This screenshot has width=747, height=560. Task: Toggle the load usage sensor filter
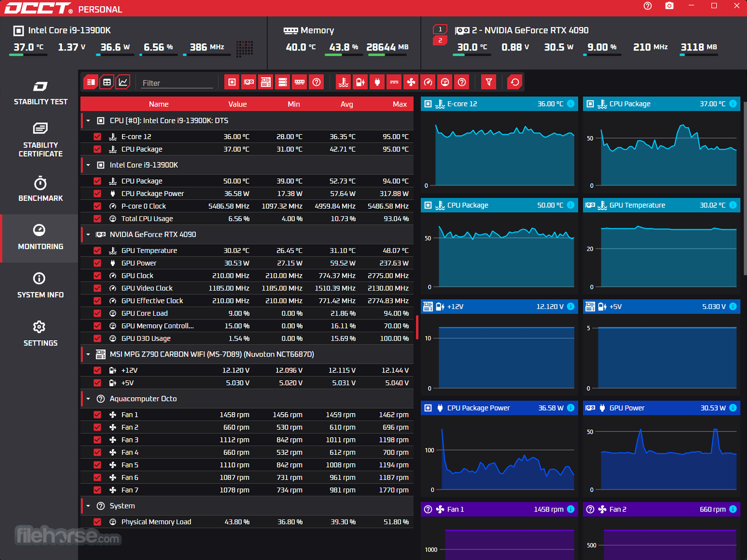[x=445, y=82]
